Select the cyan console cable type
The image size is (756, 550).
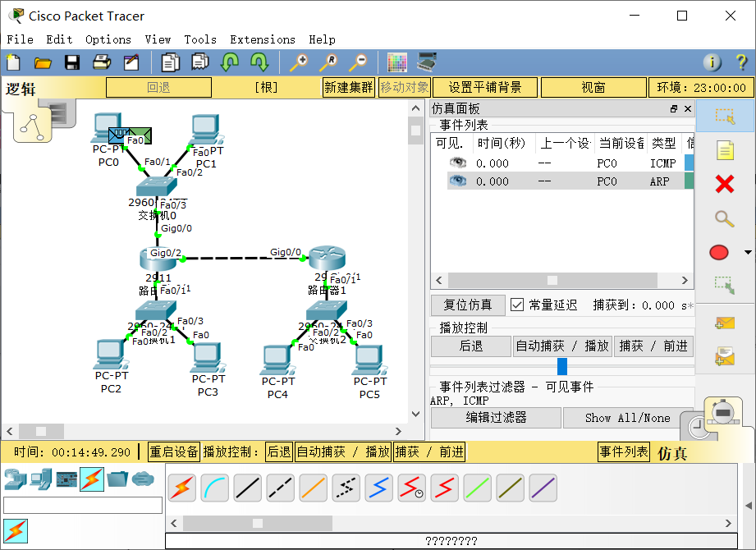coord(214,488)
